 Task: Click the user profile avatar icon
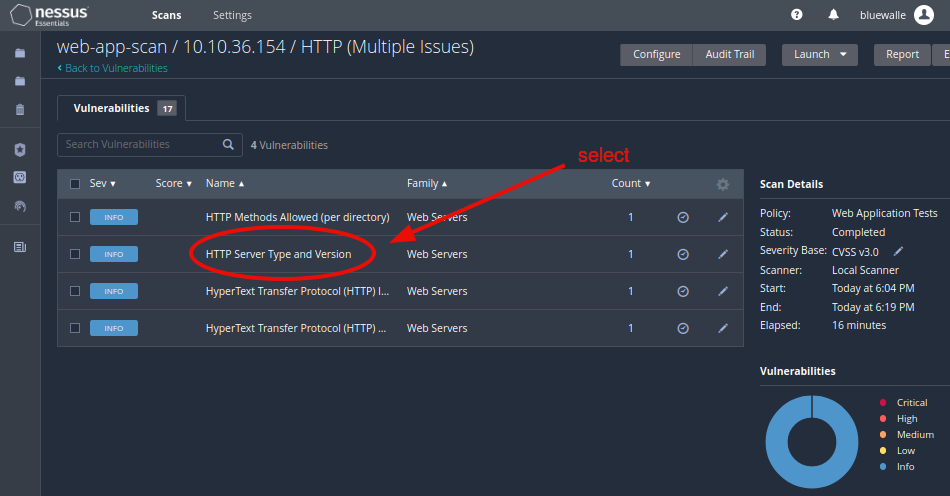924,15
